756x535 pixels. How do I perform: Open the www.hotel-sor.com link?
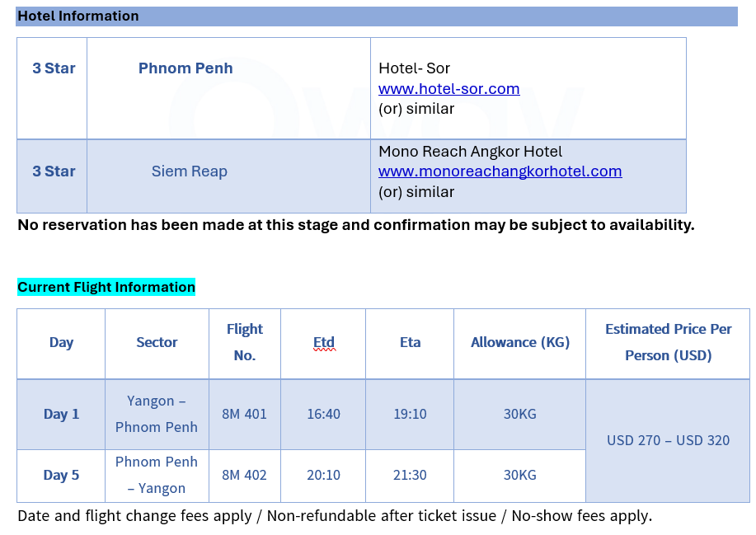point(448,89)
